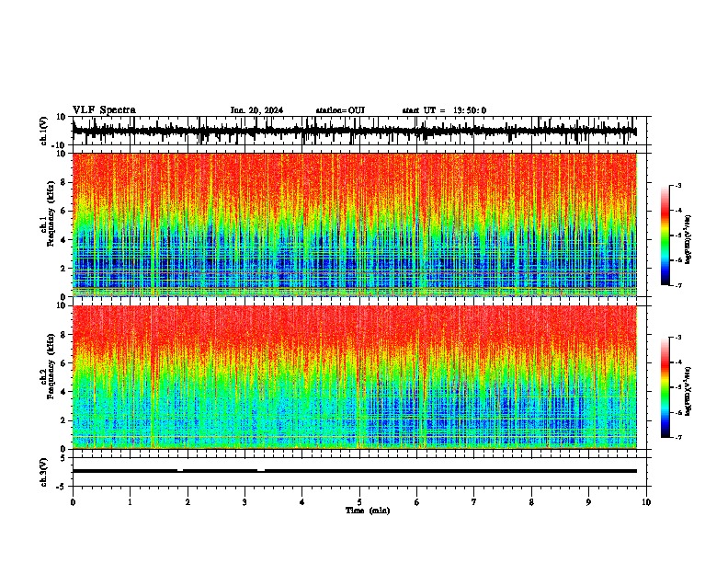Click the ch.3 black voltage trace
The width and height of the screenshot is (728, 563).
(x=354, y=471)
